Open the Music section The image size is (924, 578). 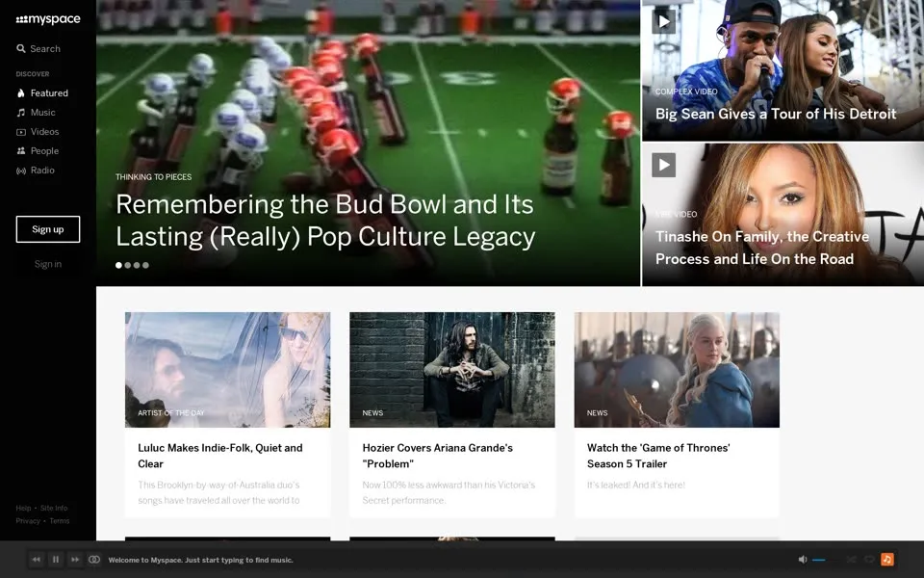click(36, 113)
